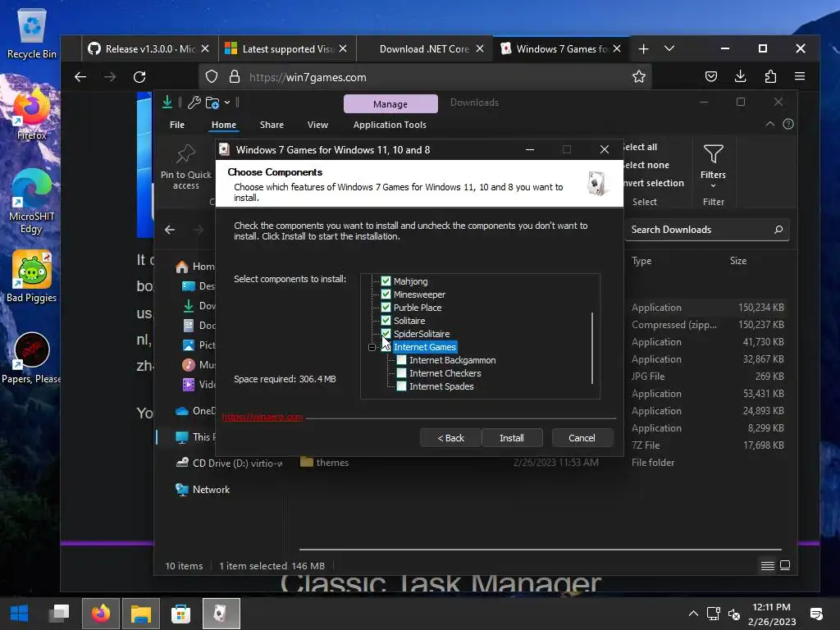Viewport: 840px width, 630px height.
Task: Switch to the Release v1.3.0.0 browser tab
Action: 149,48
